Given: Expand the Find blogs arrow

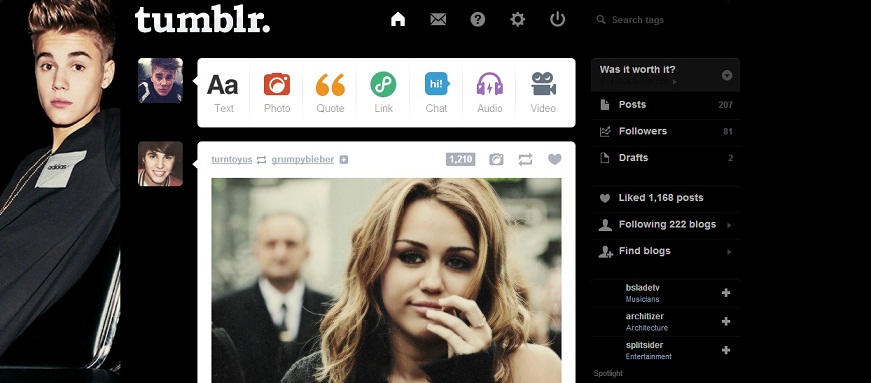Looking at the screenshot, I should click(x=729, y=252).
